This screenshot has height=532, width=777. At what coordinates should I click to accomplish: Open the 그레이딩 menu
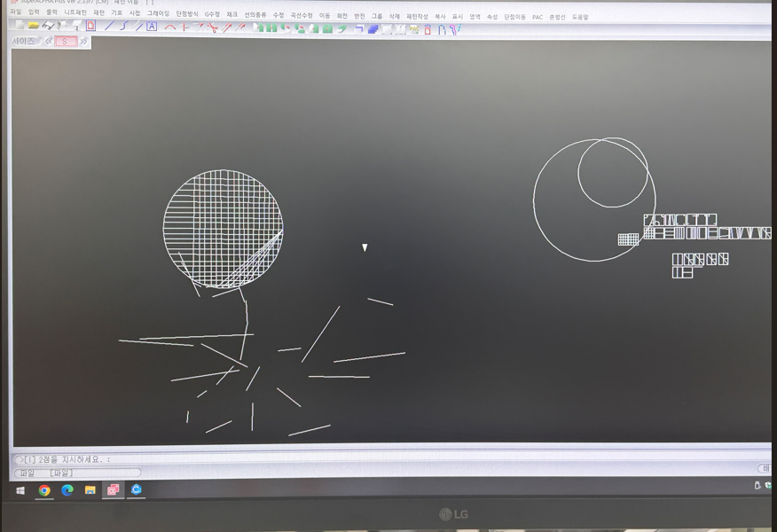[158, 14]
